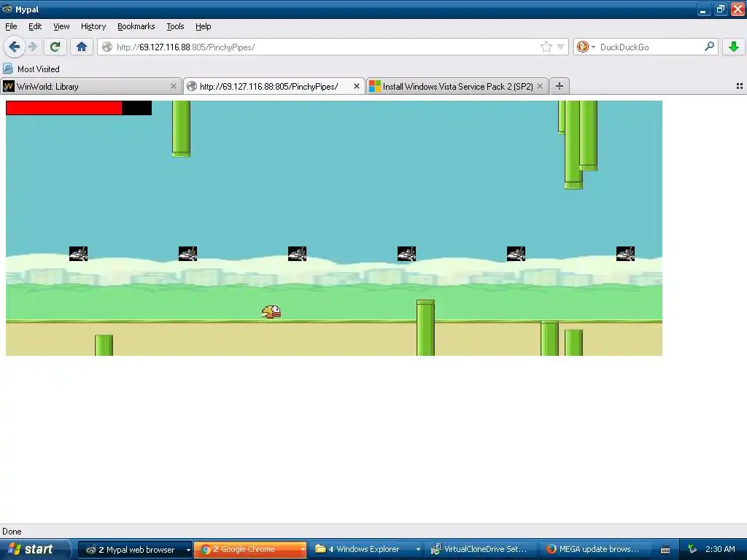Open the Downloads green arrow button
This screenshot has width=747, height=560.
tap(734, 47)
